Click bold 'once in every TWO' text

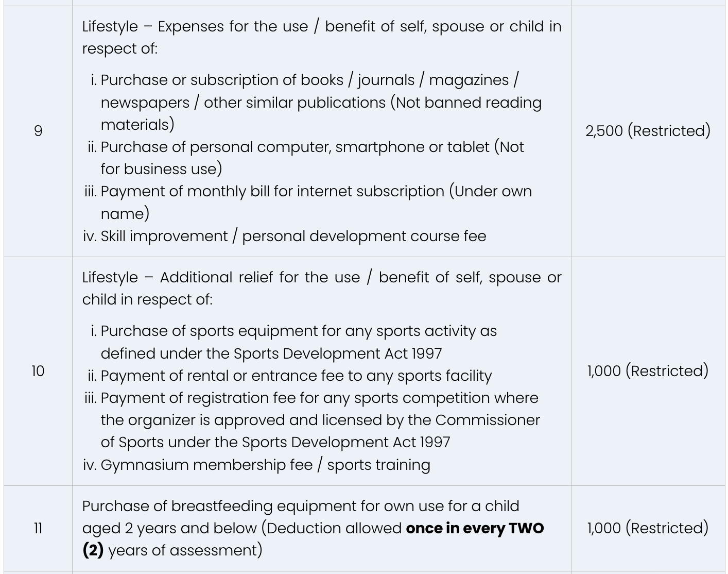pyautogui.click(x=475, y=528)
